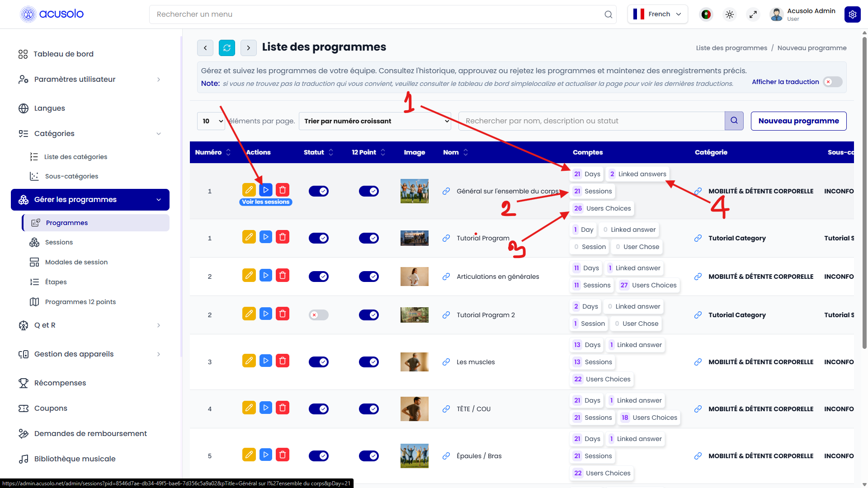Expand the Q et R menu
Screen dimensions: 868x488
pos(90,325)
